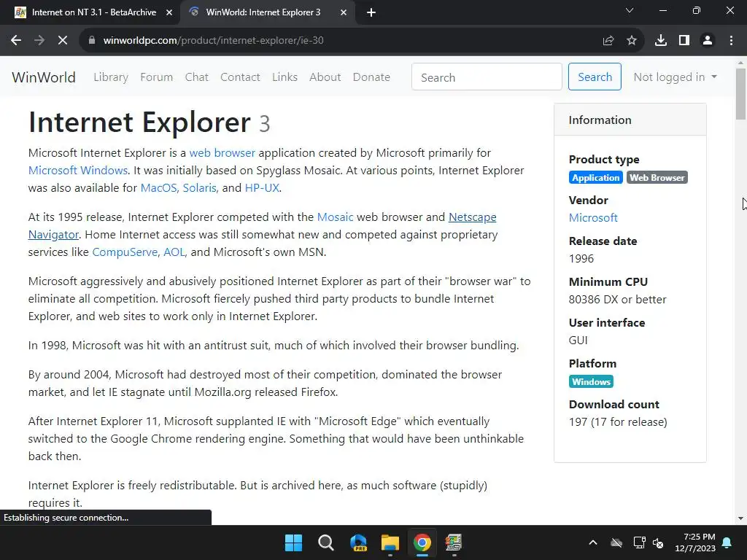Click the Windows platform badge
The width and height of the screenshot is (747, 560).
pyautogui.click(x=591, y=382)
